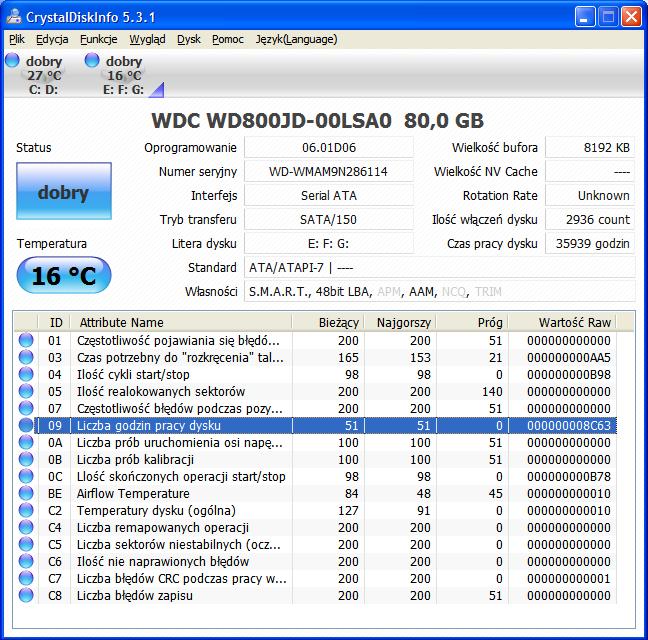Click the Własności features field
Screen dimensions: 648x640
(x=440, y=291)
